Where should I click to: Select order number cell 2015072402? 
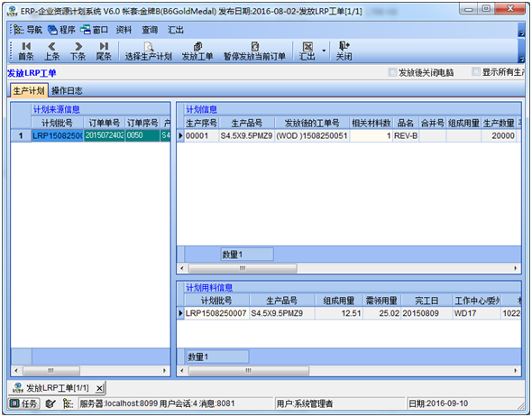[105, 135]
